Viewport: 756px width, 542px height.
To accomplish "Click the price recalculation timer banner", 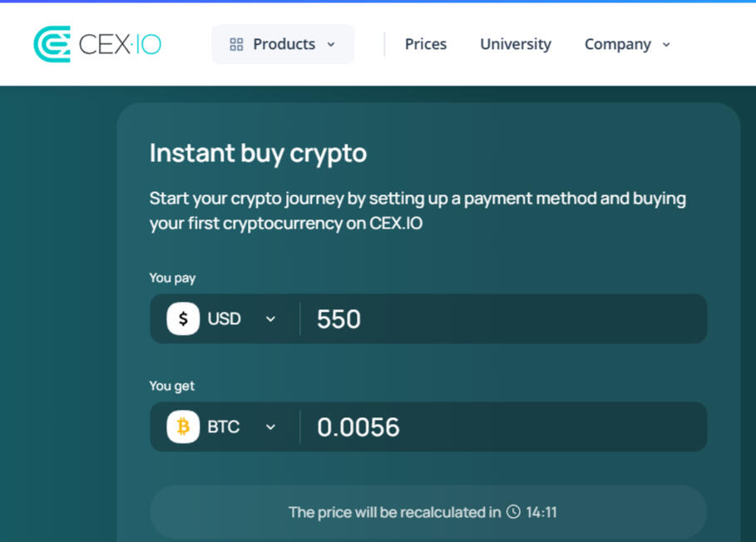I will tap(427, 512).
